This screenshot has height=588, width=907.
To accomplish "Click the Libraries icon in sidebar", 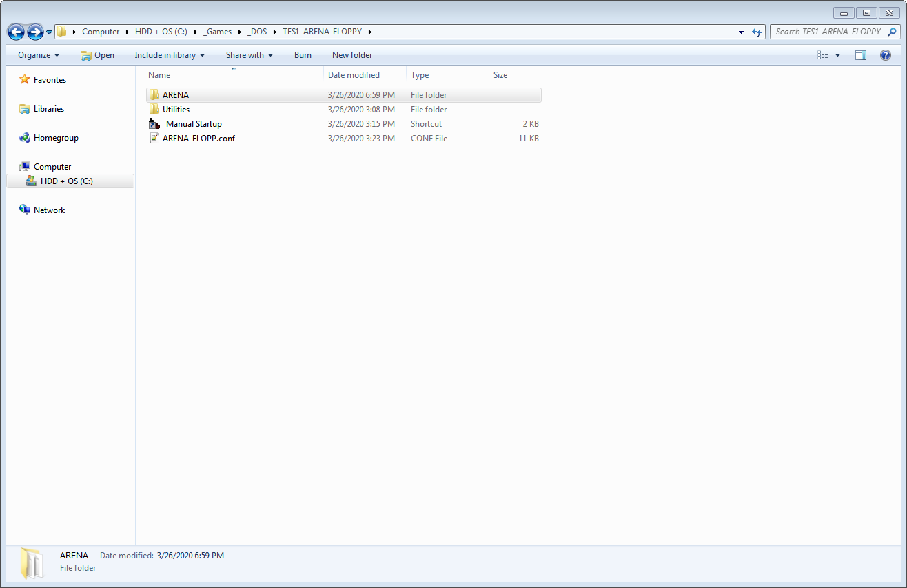I will (25, 109).
